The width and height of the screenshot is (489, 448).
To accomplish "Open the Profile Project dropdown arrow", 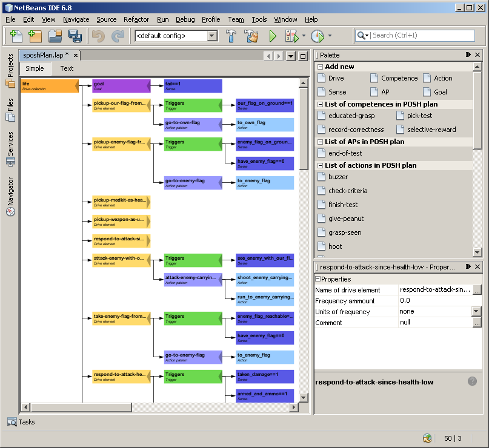I will pyautogui.click(x=330, y=36).
